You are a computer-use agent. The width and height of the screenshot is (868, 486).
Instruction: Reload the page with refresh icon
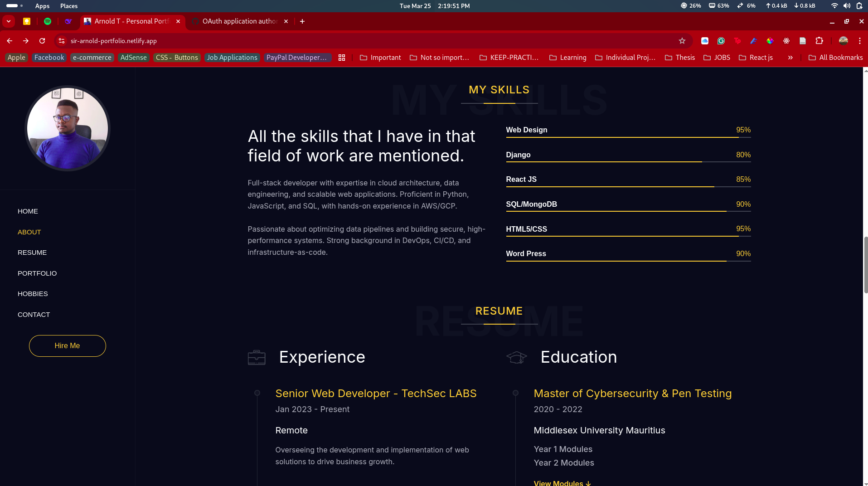tap(42, 41)
